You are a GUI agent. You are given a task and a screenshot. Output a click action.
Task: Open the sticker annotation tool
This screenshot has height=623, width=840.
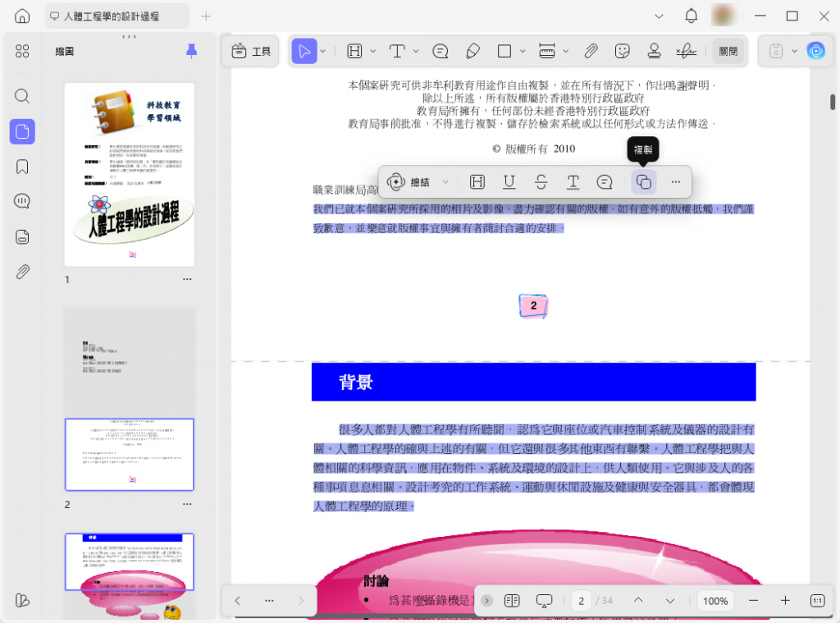pyautogui.click(x=623, y=50)
